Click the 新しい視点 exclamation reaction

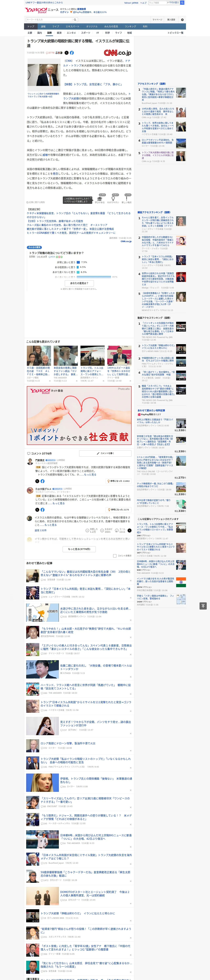point(127,199)
